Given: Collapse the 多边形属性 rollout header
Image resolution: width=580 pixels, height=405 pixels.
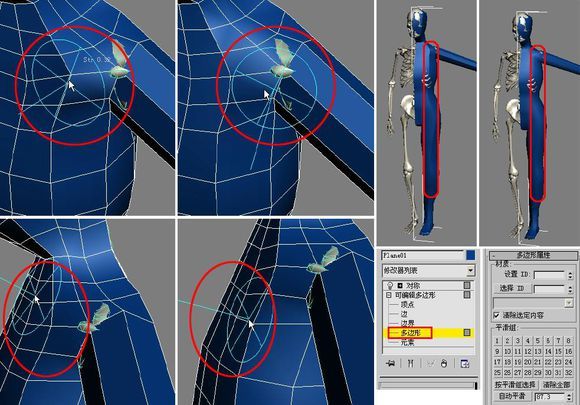Looking at the screenshot, I should 533,255.
